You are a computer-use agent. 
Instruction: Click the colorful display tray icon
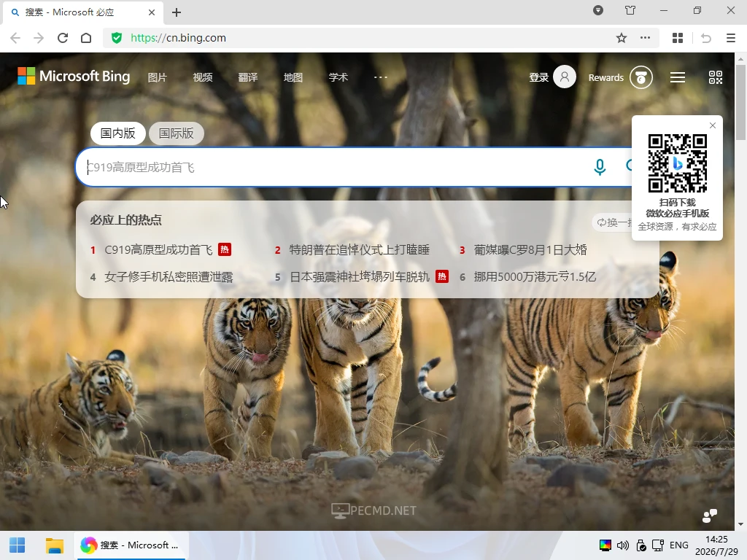click(605, 545)
